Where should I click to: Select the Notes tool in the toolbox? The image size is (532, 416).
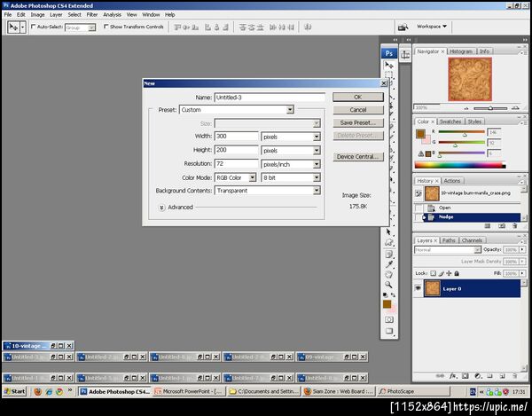[x=388, y=255]
